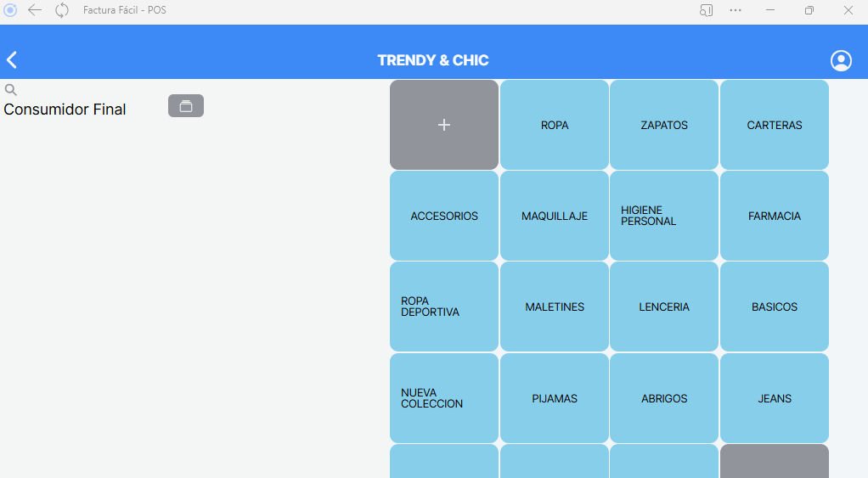Open the ROPA DEPORTIVA category
868x478 pixels.
tap(444, 306)
